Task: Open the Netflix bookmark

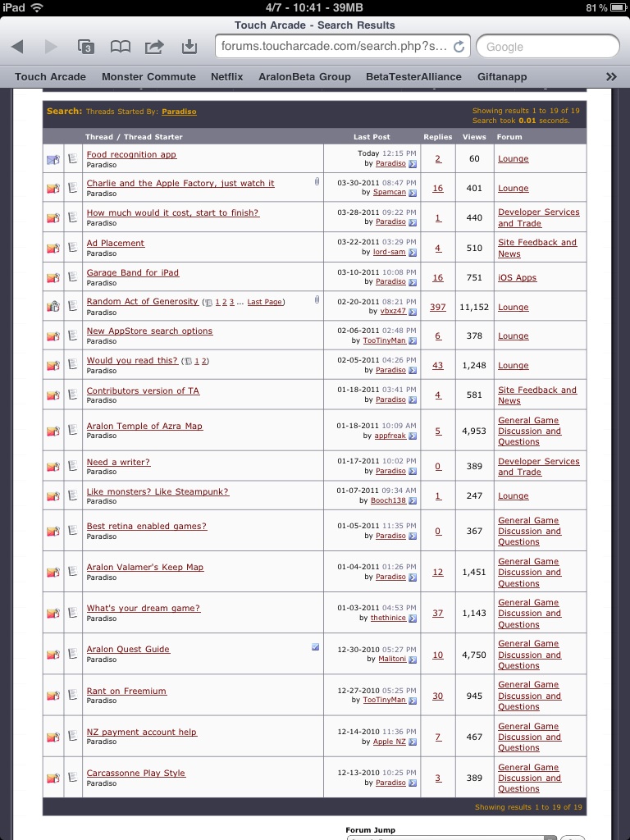Action: pos(226,76)
